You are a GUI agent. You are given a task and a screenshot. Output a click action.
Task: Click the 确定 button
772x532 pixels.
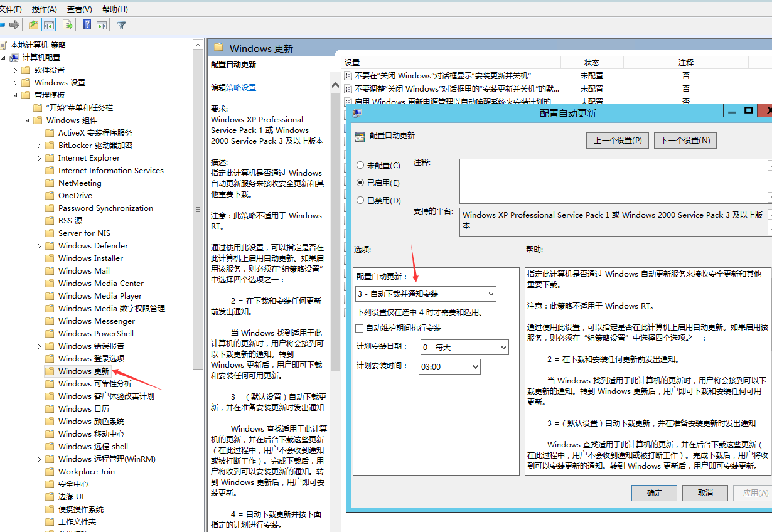pos(654,493)
